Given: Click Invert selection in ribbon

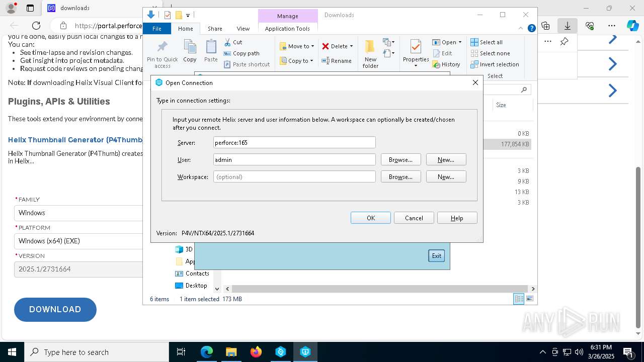Looking at the screenshot, I should 495,64.
